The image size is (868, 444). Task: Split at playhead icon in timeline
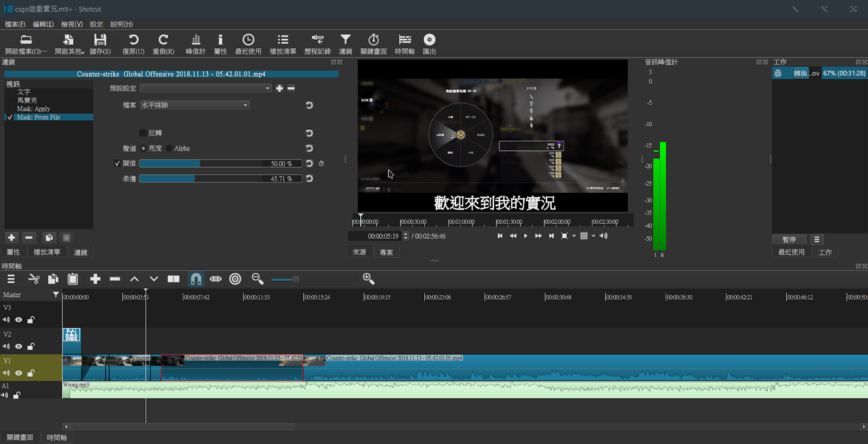point(174,279)
